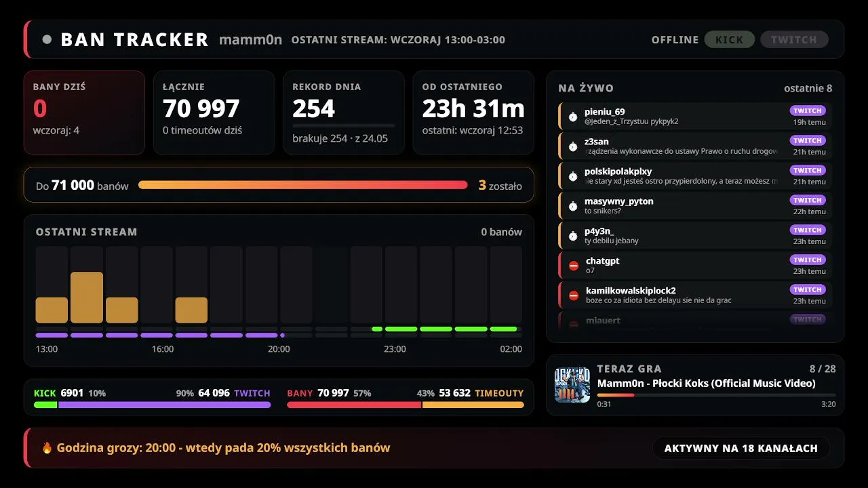Click 'brakuje 254 · z 24.05' text
This screenshot has width=868, height=488.
point(340,138)
